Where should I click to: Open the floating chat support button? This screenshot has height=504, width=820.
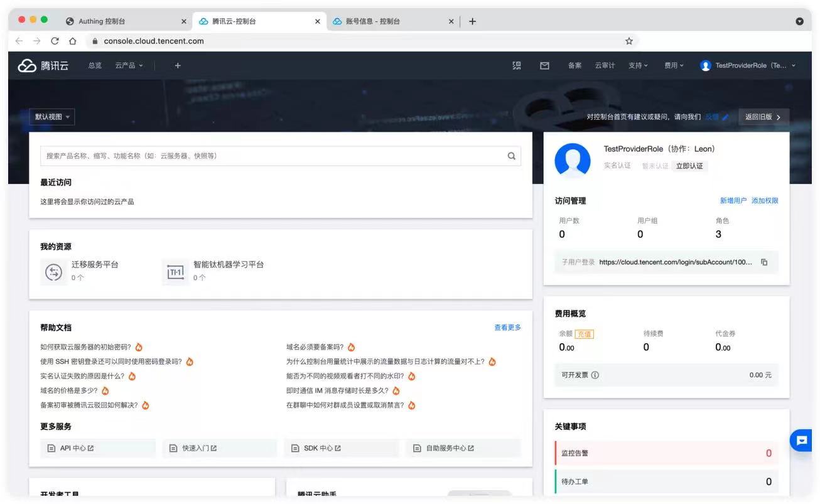[x=801, y=441]
